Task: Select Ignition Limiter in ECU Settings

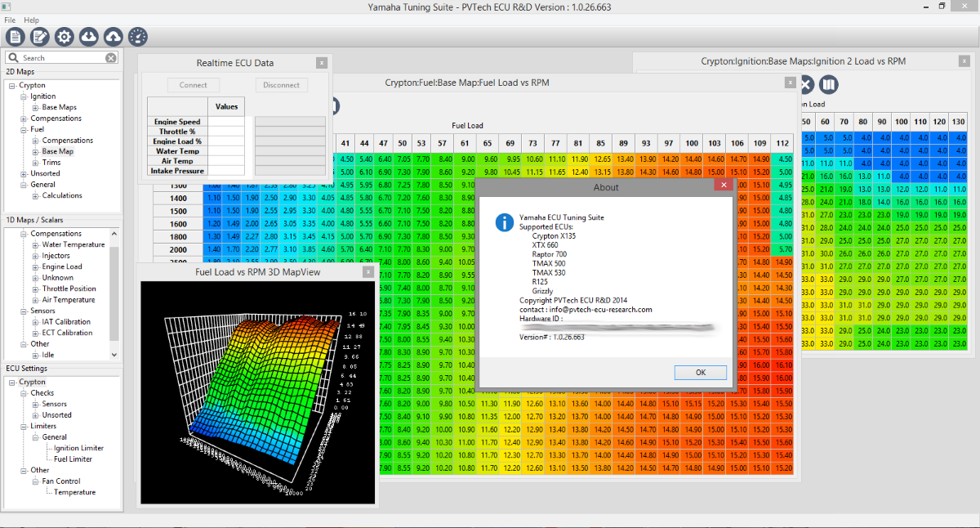Action: pyautogui.click(x=79, y=448)
